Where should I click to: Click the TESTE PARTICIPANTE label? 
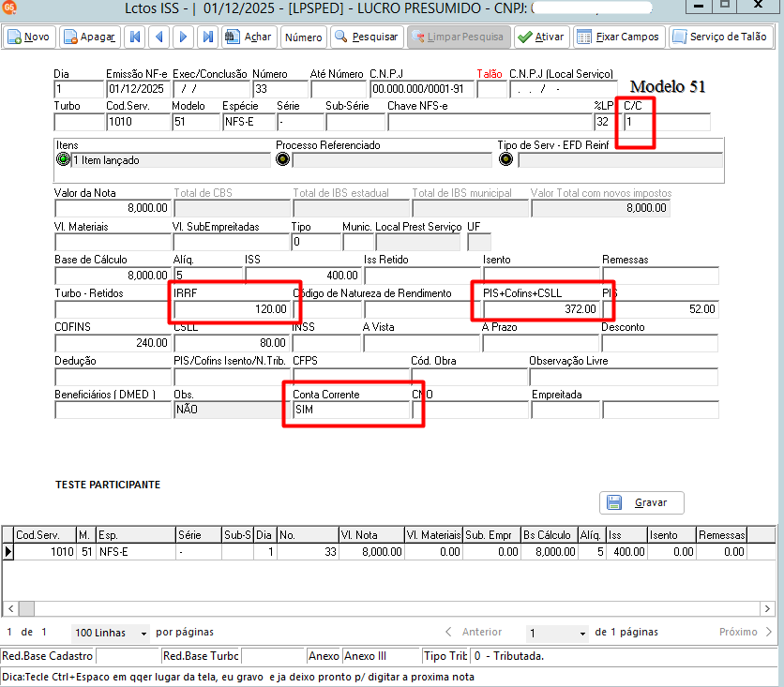click(x=108, y=485)
